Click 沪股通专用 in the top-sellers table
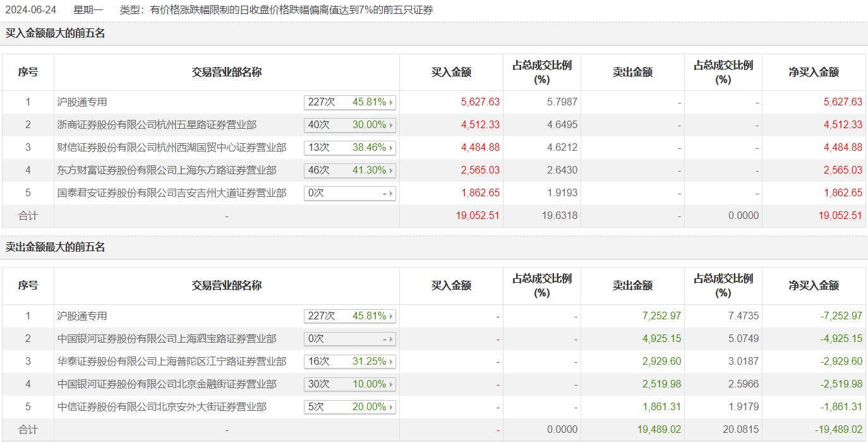Image resolution: width=868 pixels, height=443 pixels. pos(82,316)
